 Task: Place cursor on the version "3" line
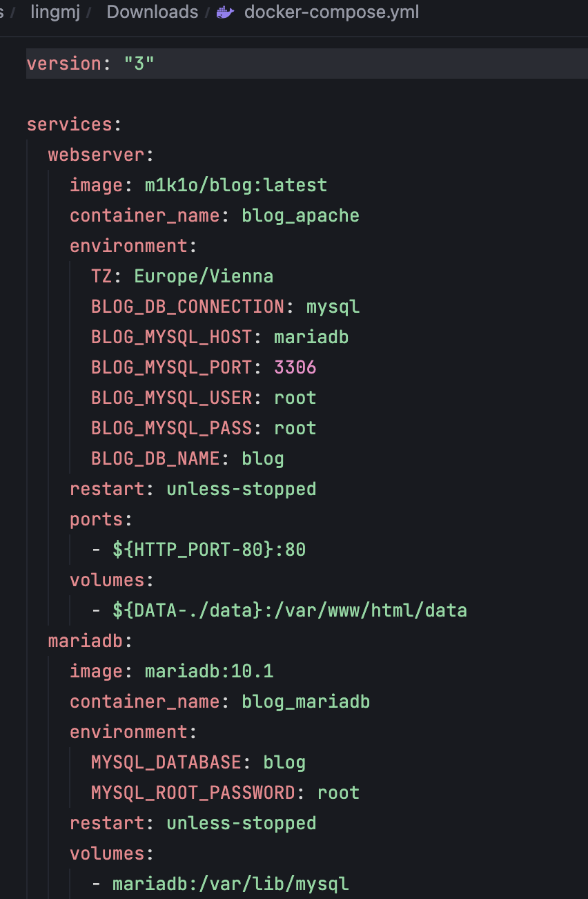pyautogui.click(x=307, y=64)
